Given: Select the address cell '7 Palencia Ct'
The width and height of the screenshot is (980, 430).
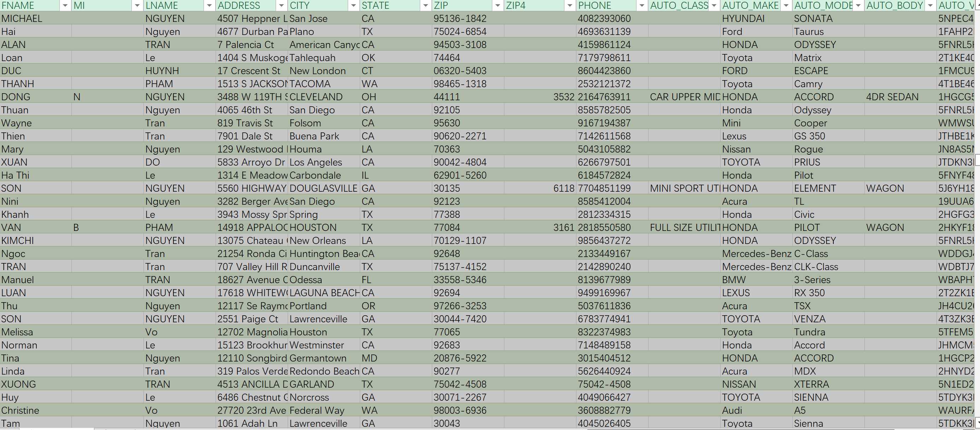Looking at the screenshot, I should click(252, 44).
